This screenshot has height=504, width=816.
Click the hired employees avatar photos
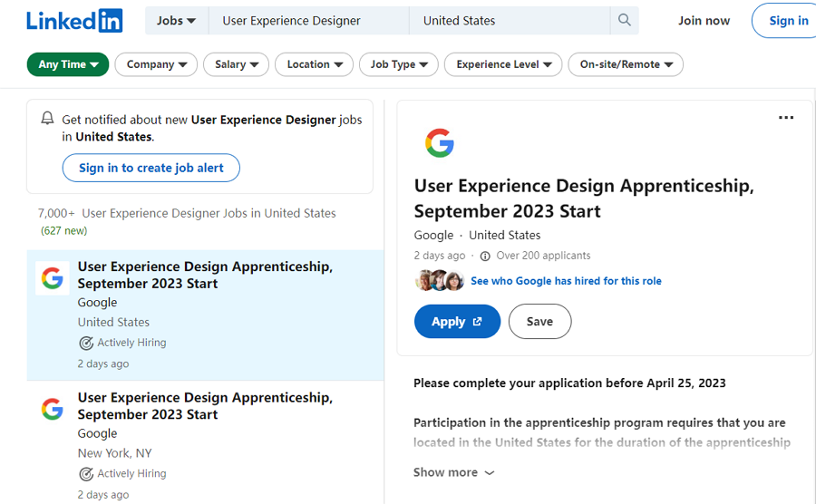tap(439, 281)
